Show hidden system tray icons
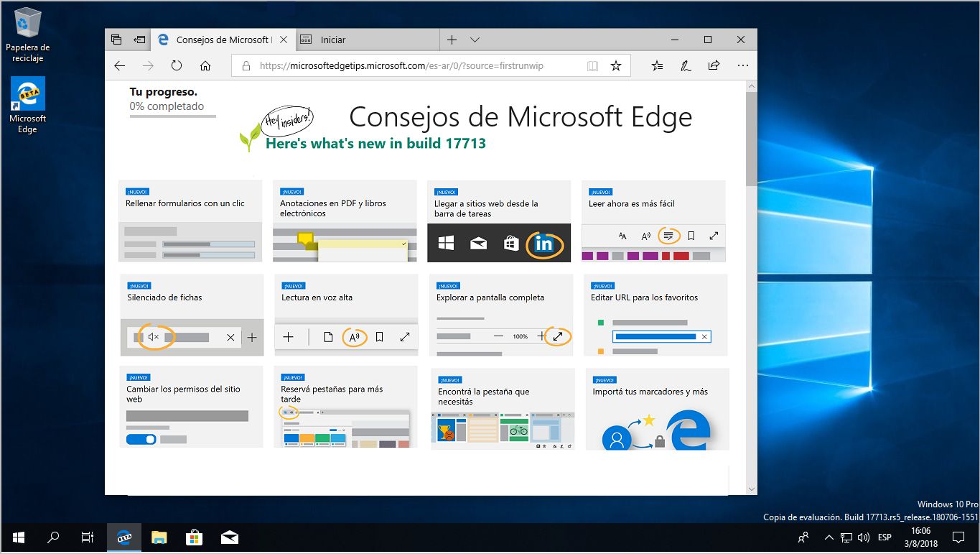980x554 pixels. (829, 537)
